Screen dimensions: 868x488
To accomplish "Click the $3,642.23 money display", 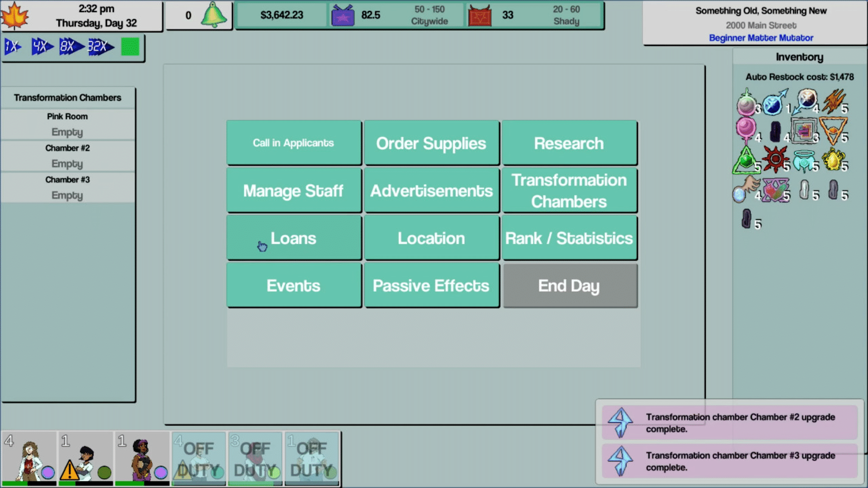I will point(282,15).
